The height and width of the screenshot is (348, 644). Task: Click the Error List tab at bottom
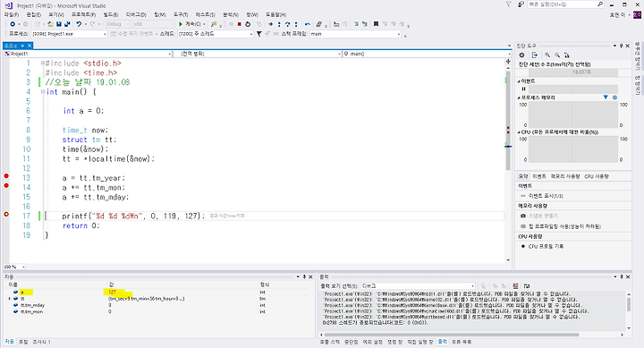point(462,342)
